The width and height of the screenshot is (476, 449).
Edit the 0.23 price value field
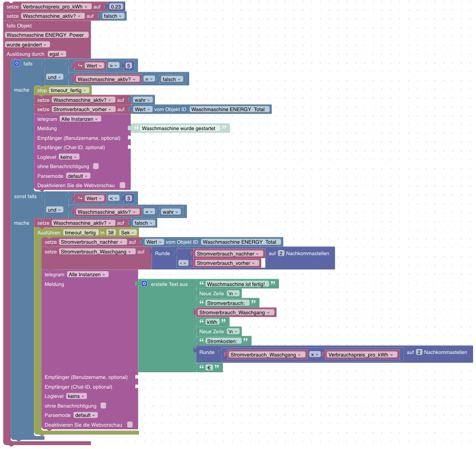tap(116, 6)
